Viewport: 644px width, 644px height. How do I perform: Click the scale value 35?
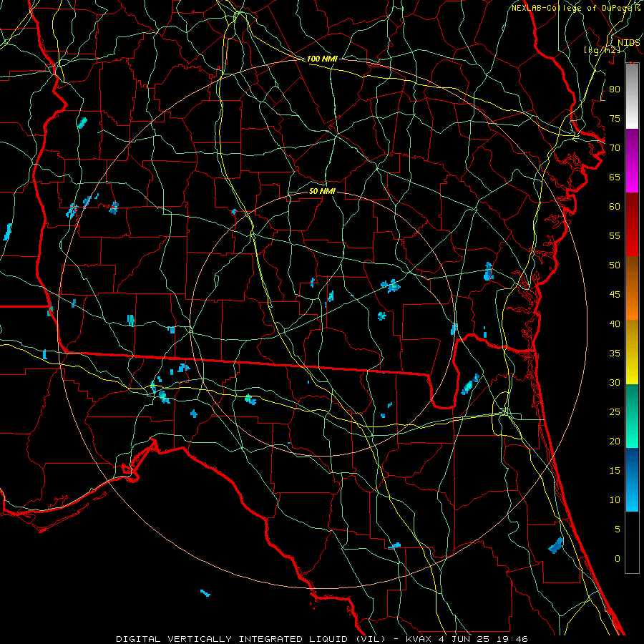click(x=615, y=353)
